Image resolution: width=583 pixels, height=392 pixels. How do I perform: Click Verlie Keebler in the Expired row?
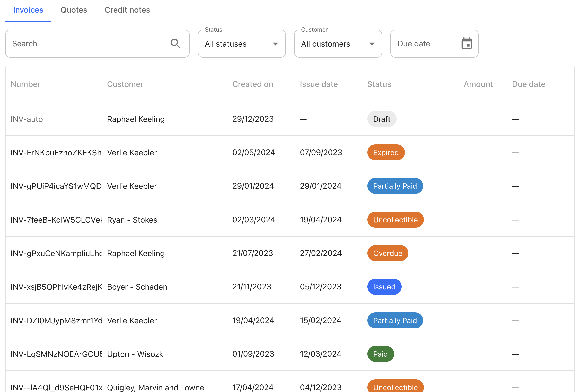[132, 153]
